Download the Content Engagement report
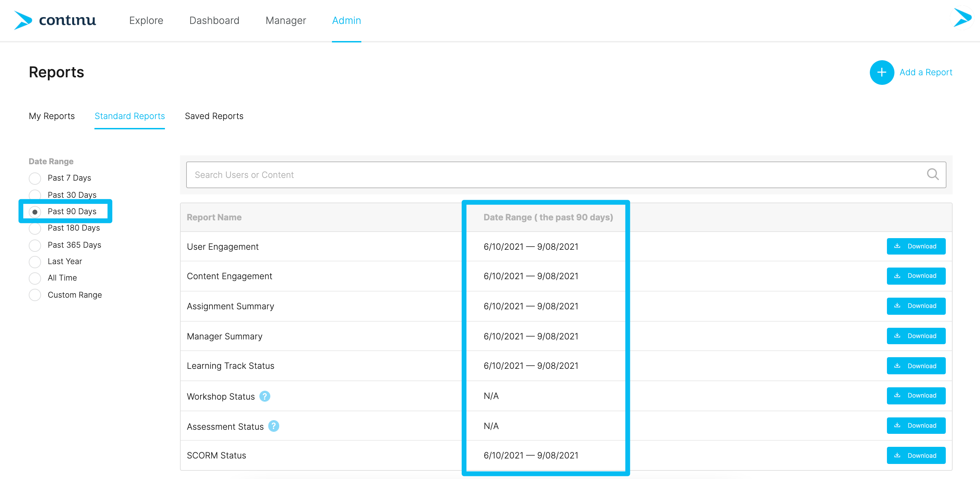Screen dimensions: 980x479 pyautogui.click(x=916, y=276)
